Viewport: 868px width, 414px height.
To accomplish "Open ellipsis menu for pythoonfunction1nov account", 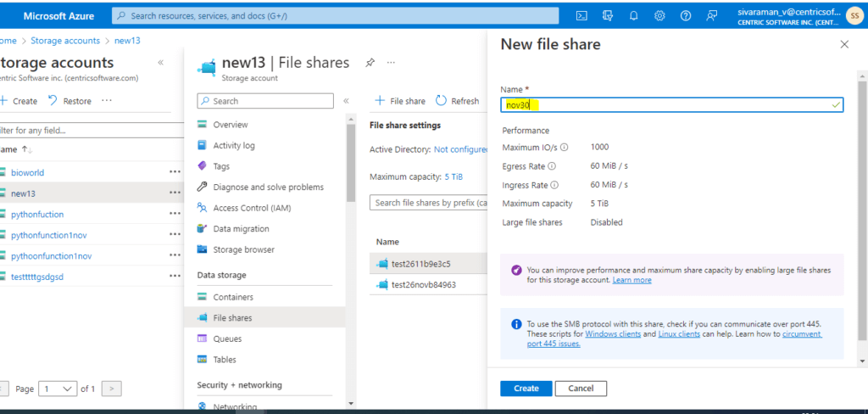I will 175,255.
